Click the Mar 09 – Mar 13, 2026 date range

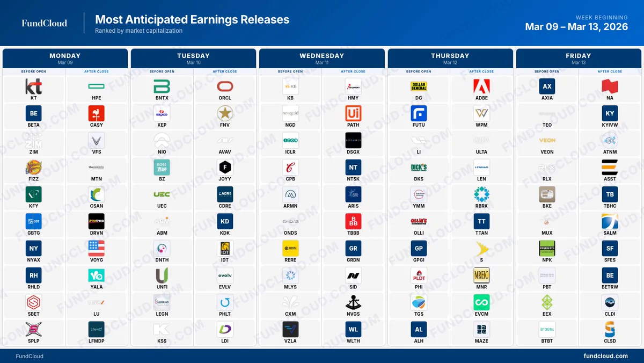(x=576, y=27)
